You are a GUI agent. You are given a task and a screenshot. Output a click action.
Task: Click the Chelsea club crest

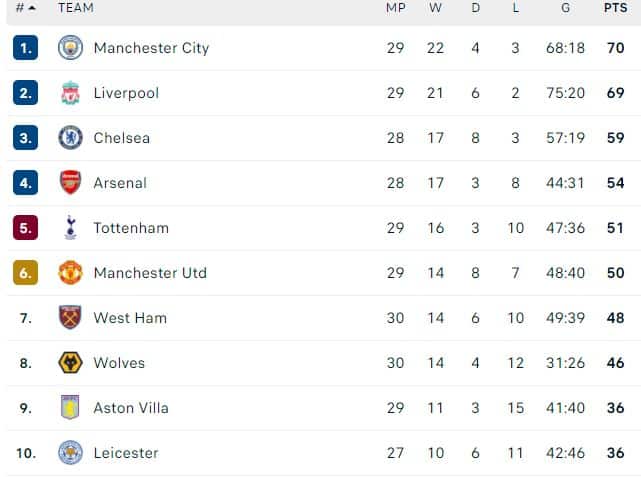coord(70,138)
